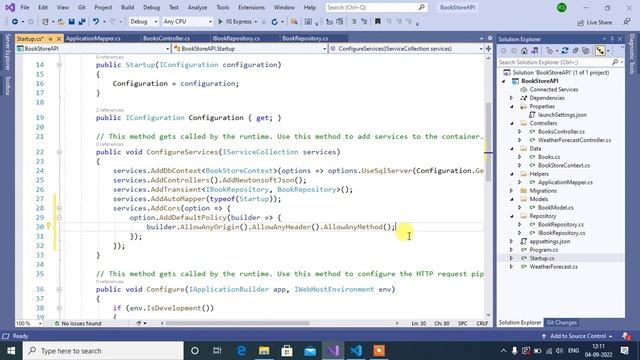The image size is (640, 360).
Task: Click the Save icon in the toolbar
Action: pyautogui.click(x=72, y=22)
